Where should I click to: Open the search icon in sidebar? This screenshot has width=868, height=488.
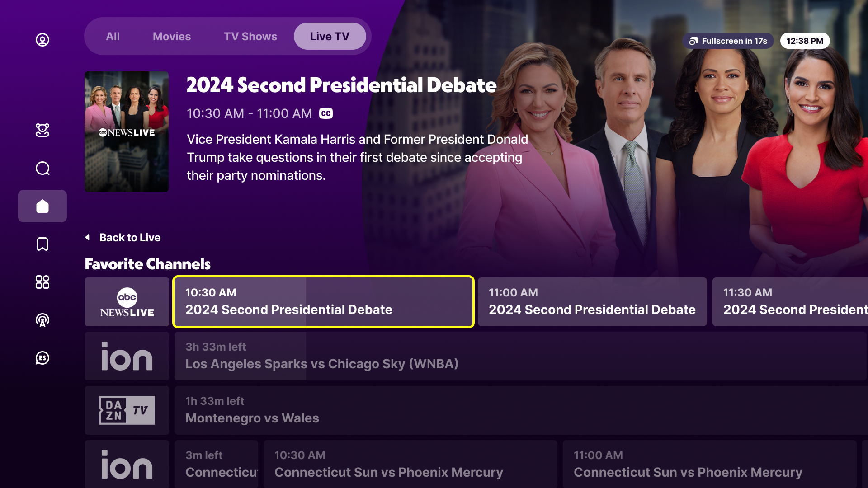click(x=42, y=168)
